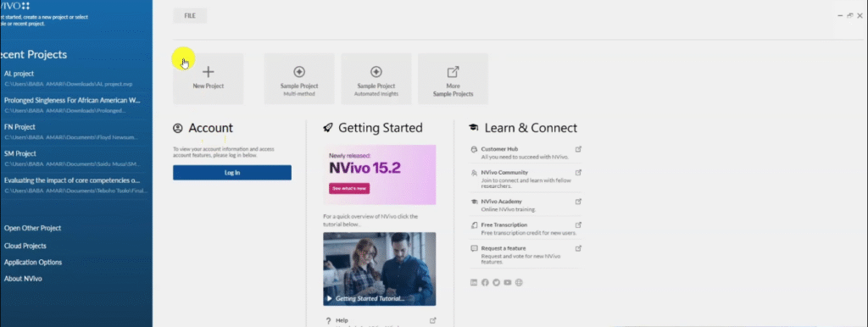868x327 pixels.
Task: Click the Getting Started rocket icon
Action: 328,129
